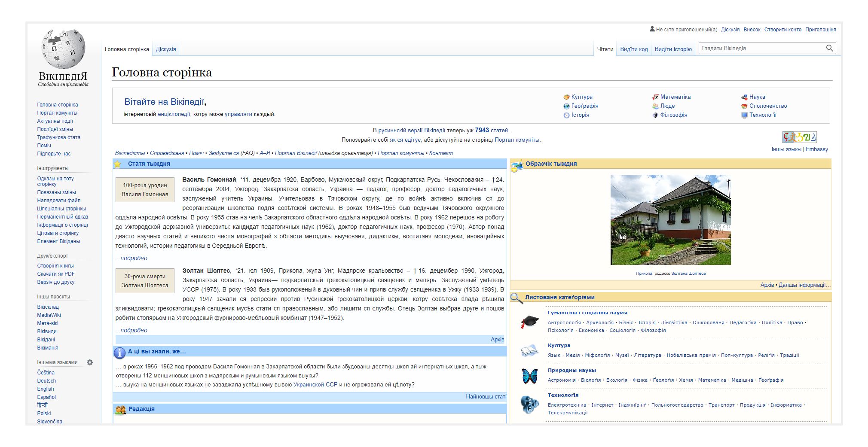Screen dimensions: 868x447
Task: Click the star icon beside Статя тыждня
Action: (x=117, y=164)
